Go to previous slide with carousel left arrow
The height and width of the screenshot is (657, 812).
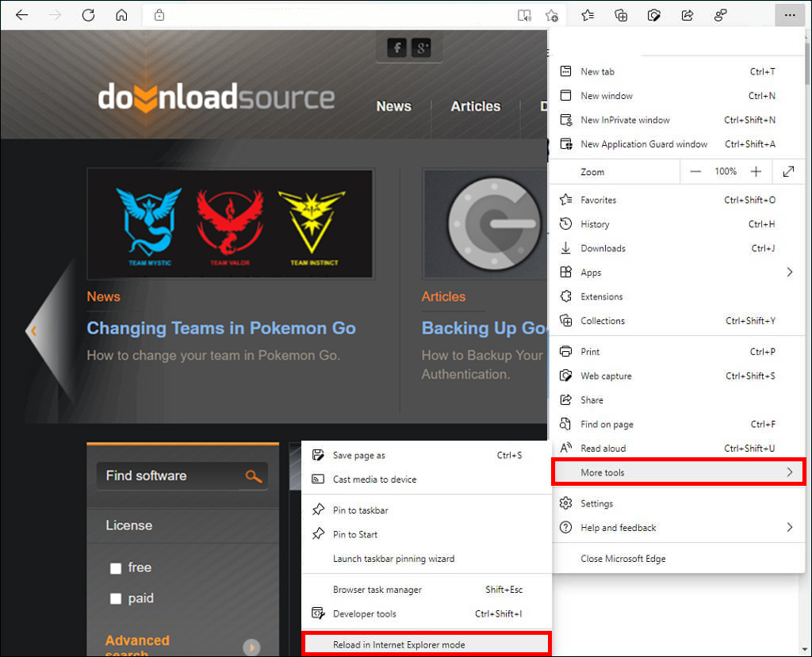tap(33, 330)
